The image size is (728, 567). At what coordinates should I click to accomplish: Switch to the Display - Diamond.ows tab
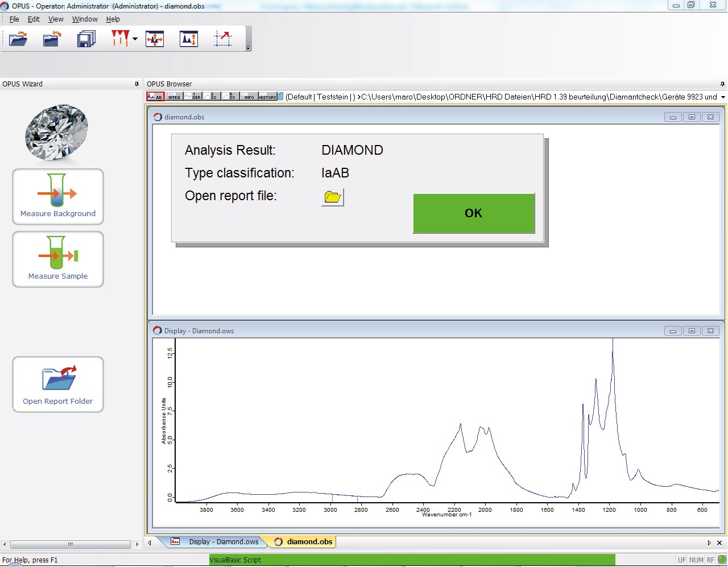coord(216,542)
